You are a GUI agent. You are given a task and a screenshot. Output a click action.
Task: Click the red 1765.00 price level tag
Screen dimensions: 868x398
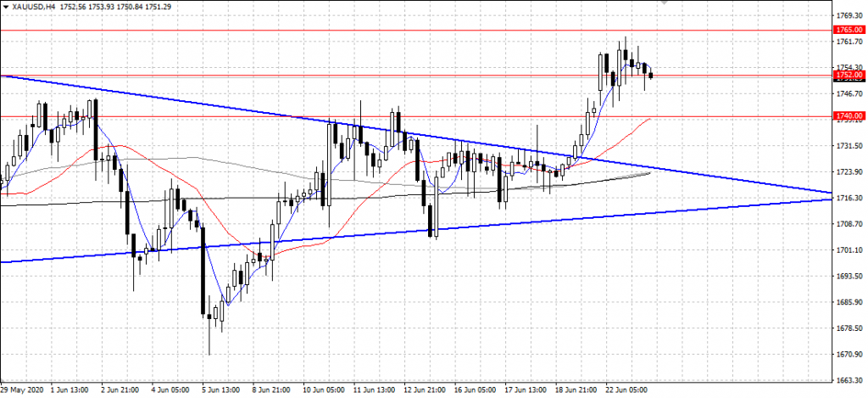point(848,30)
